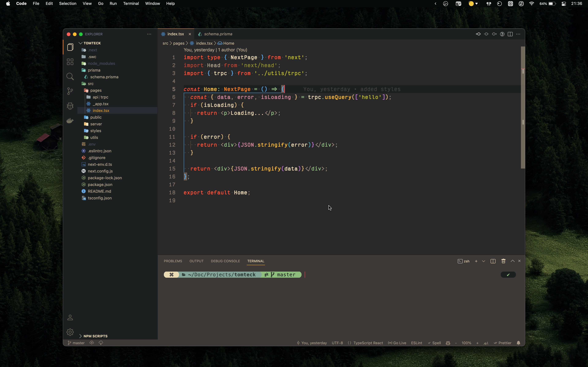Open the Search view in the activity bar
Viewport: 588px width, 367px height.
point(70,76)
